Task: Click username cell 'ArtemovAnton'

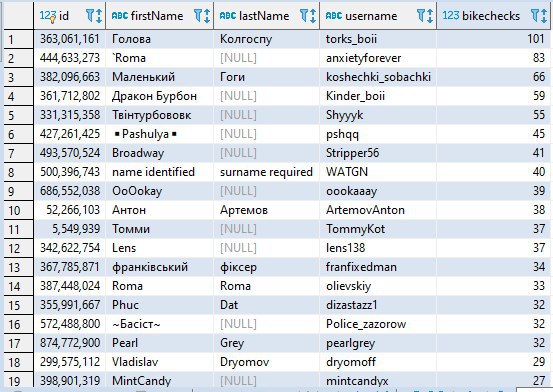Action: click(378, 210)
